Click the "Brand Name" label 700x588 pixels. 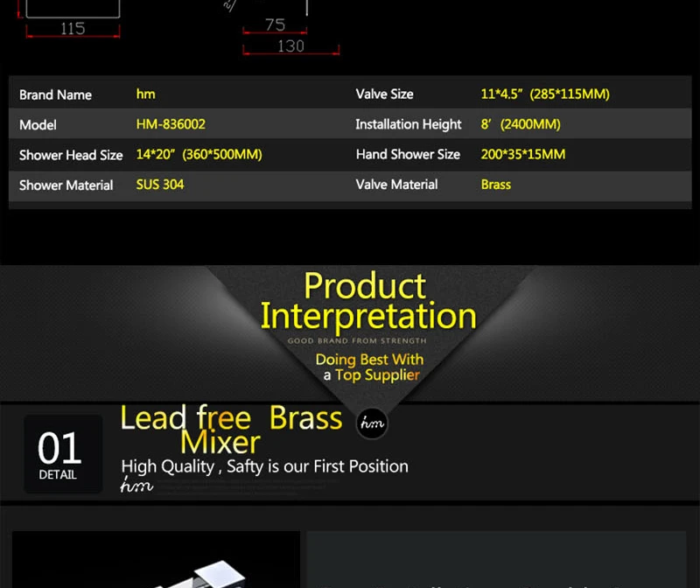pos(55,95)
